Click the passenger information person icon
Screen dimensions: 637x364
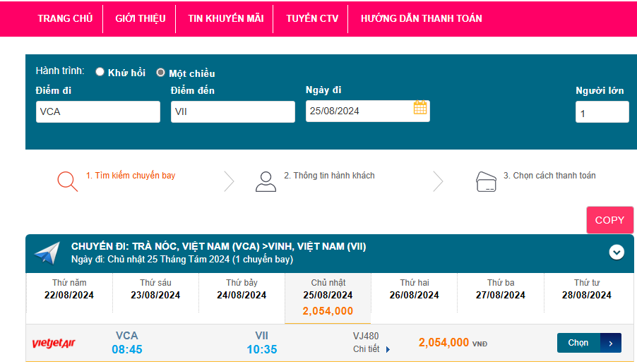[x=266, y=181]
